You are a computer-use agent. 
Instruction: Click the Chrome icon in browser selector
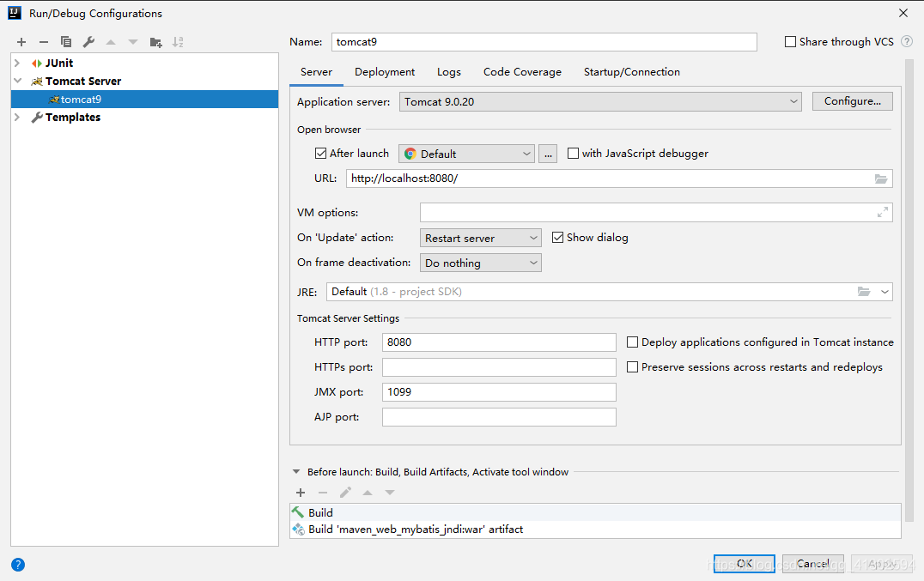click(x=410, y=154)
